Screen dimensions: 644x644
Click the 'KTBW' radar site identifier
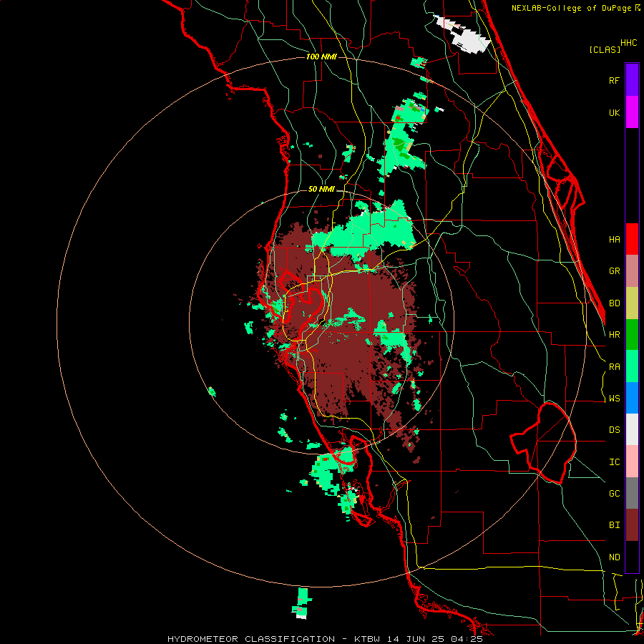[x=368, y=639]
